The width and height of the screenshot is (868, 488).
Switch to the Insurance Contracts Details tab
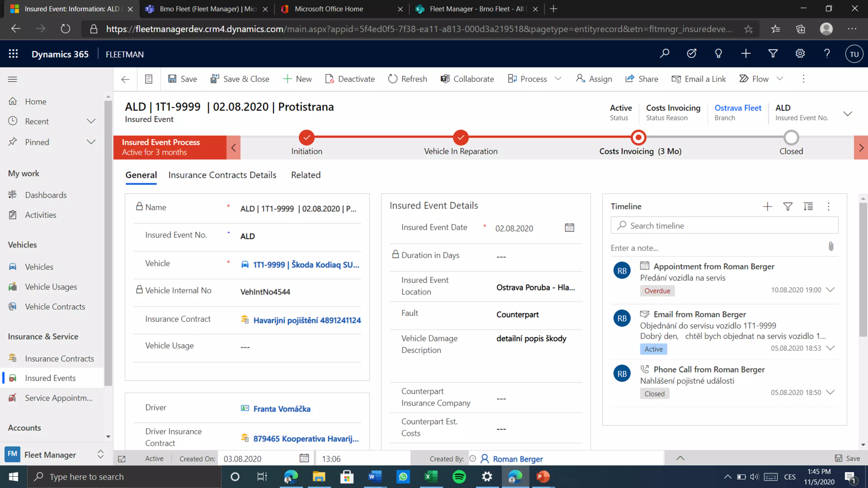[x=222, y=175]
